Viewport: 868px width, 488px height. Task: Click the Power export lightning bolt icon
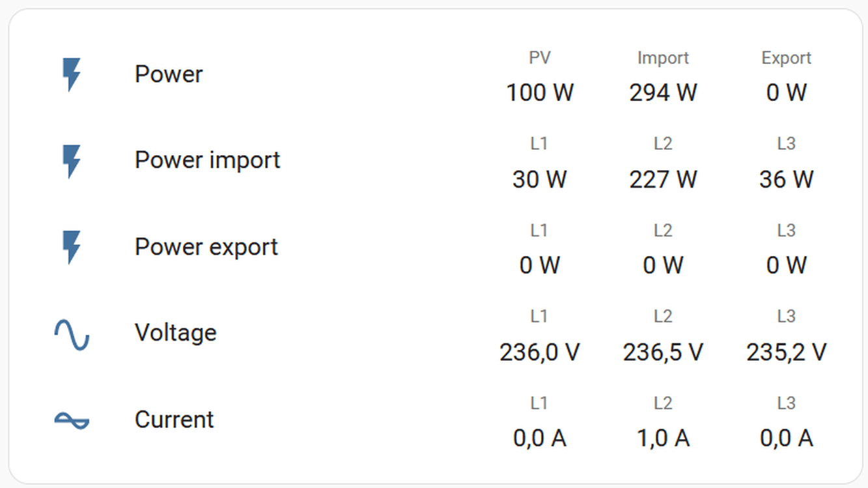[x=72, y=247]
